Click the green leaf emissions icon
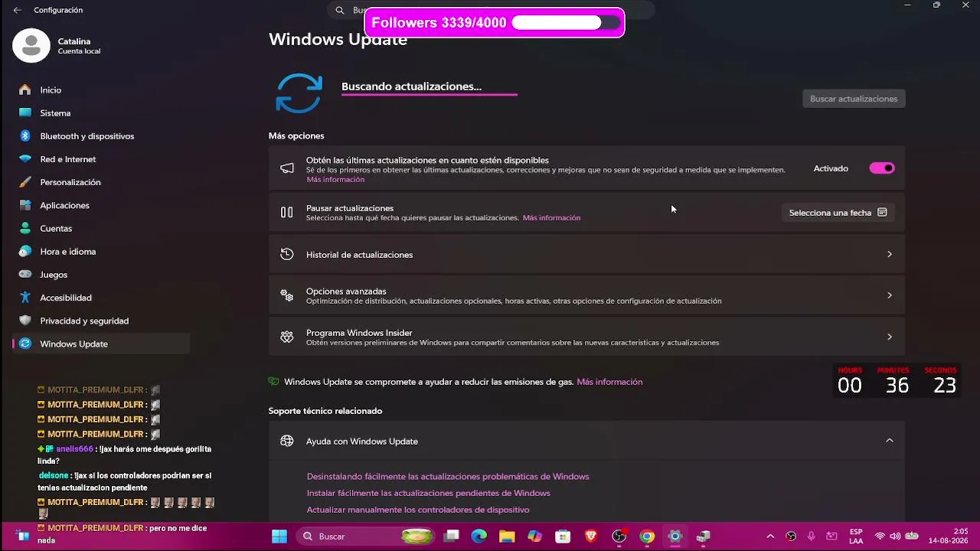 pos(273,381)
